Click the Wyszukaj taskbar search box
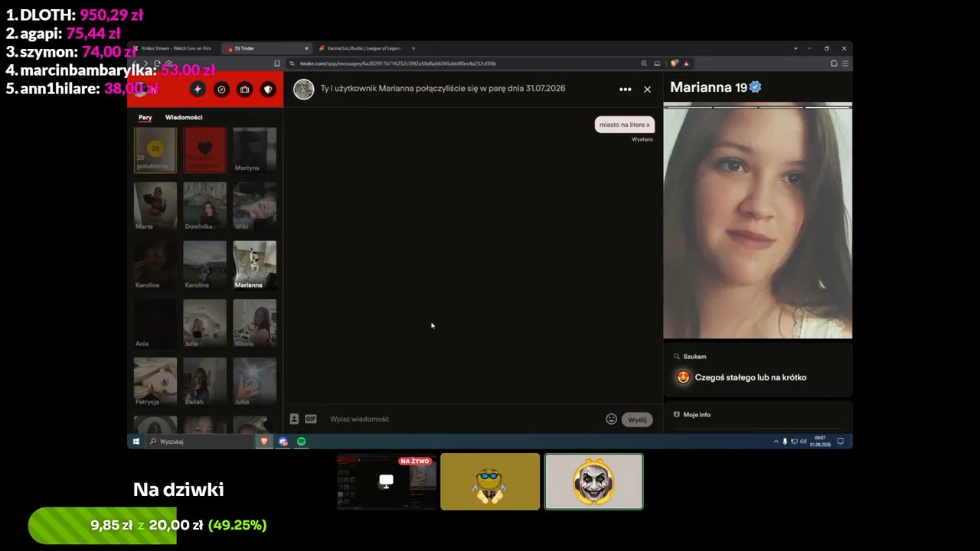 (x=201, y=442)
